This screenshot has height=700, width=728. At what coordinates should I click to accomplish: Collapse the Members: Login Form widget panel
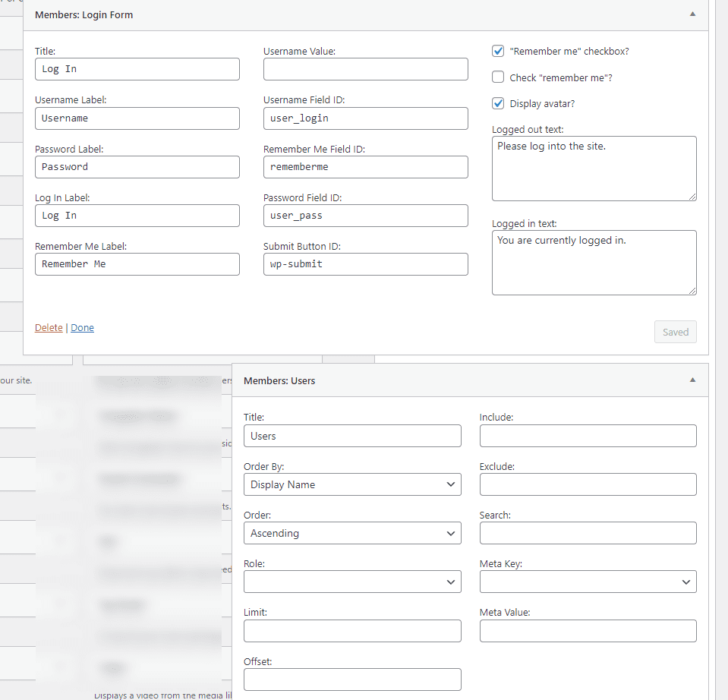692,14
